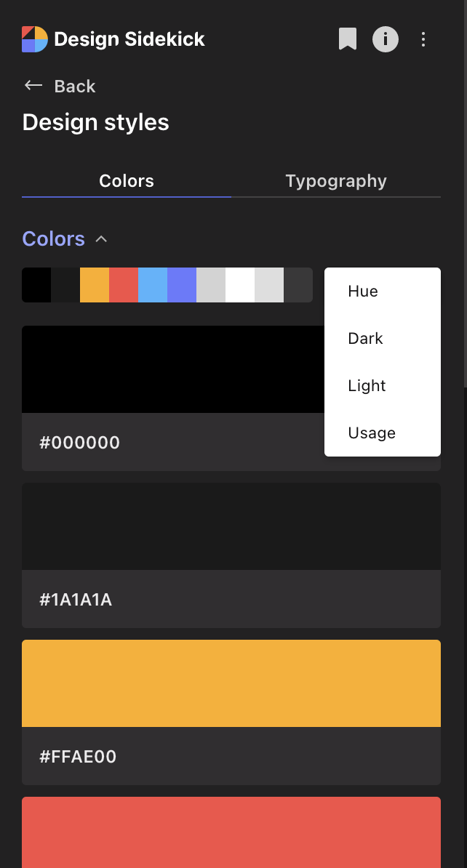Image resolution: width=467 pixels, height=868 pixels.
Task: Open the bookmark icon in the header
Action: [348, 39]
